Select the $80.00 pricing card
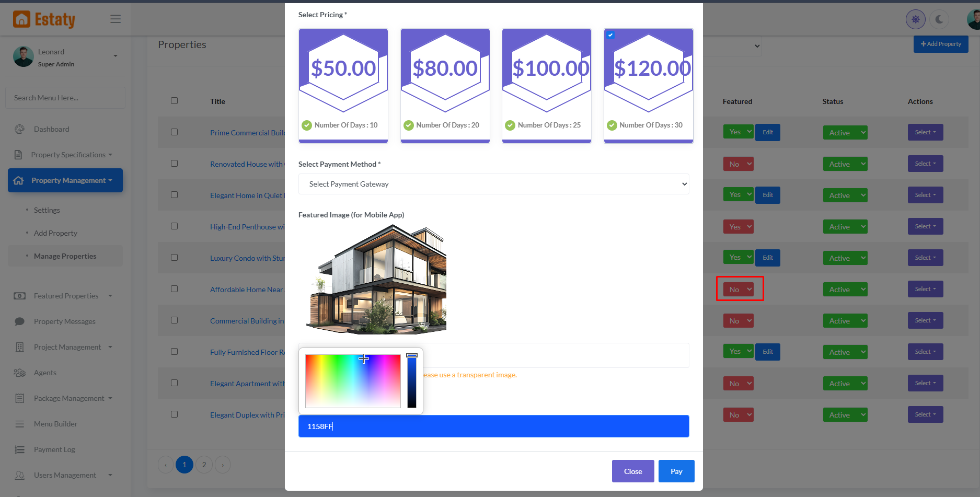The image size is (980, 497). 445,86
